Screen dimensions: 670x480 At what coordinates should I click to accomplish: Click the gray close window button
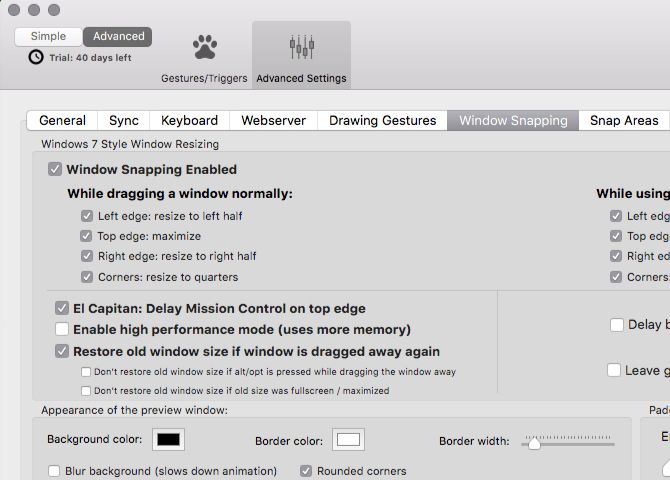tap(14, 10)
